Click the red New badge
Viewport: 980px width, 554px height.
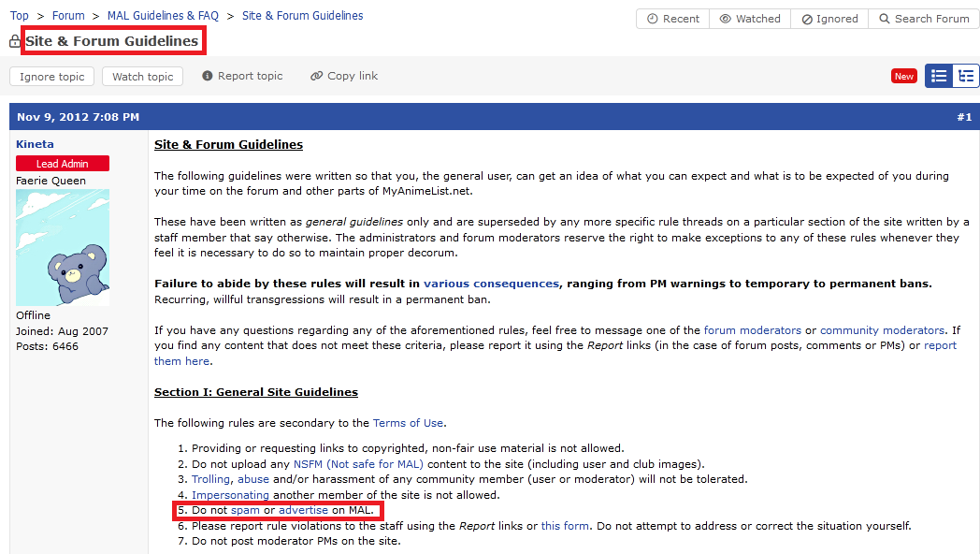coord(903,76)
